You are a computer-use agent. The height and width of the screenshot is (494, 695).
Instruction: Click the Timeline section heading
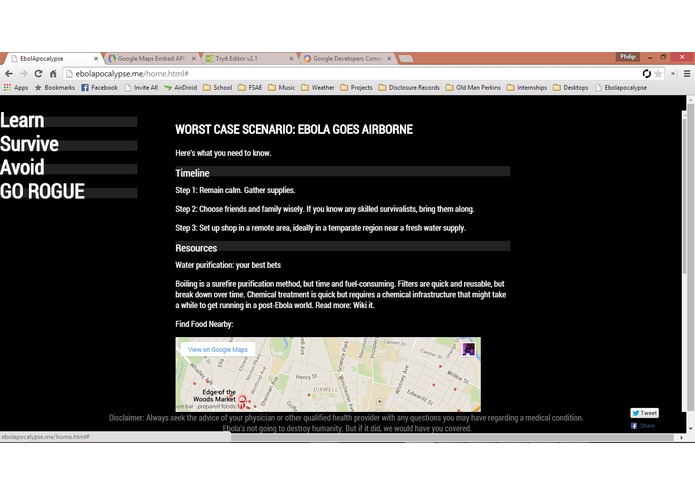[192, 173]
